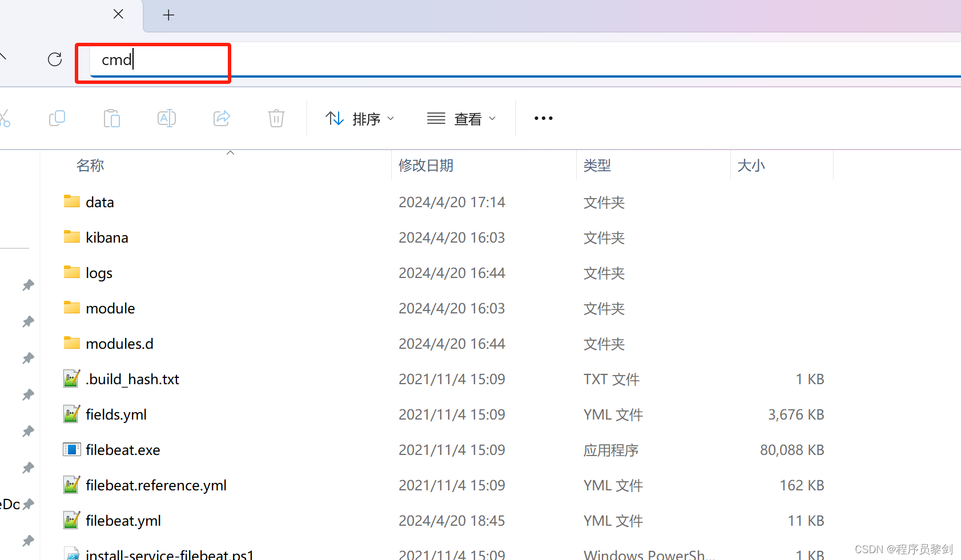Open the ... more options menu

coord(542,118)
